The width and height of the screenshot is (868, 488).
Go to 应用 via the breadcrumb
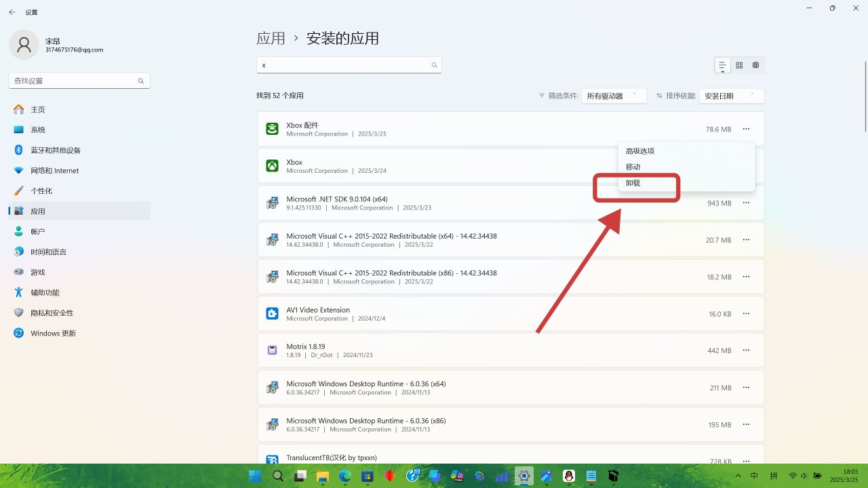click(x=271, y=39)
